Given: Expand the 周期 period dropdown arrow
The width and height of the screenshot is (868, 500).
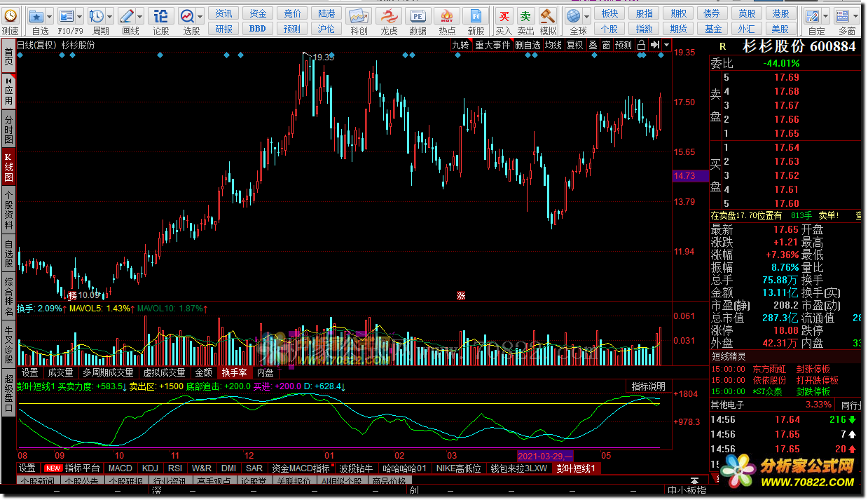Looking at the screenshot, I should coord(109,15).
